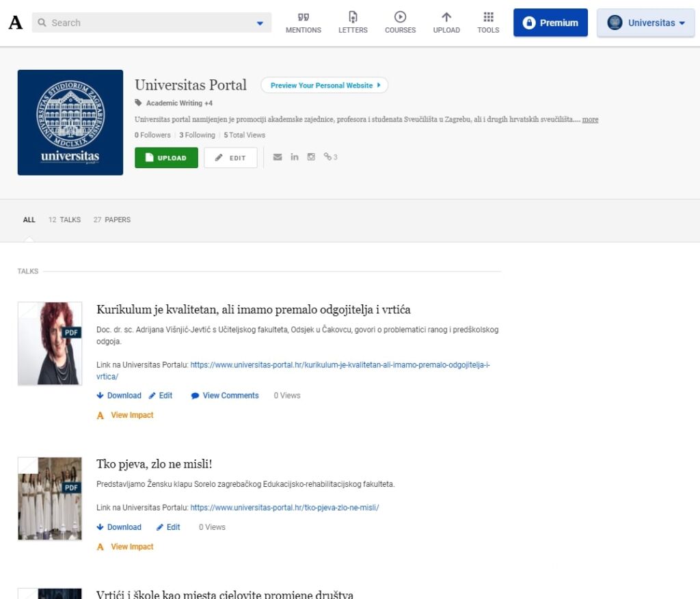Preview Your Personal Website

tap(324, 85)
